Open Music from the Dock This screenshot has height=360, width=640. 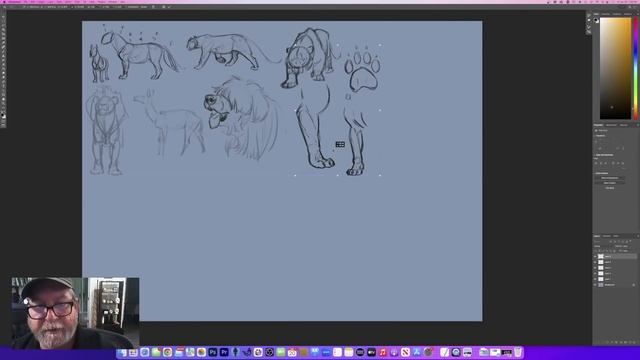[x=382, y=352]
